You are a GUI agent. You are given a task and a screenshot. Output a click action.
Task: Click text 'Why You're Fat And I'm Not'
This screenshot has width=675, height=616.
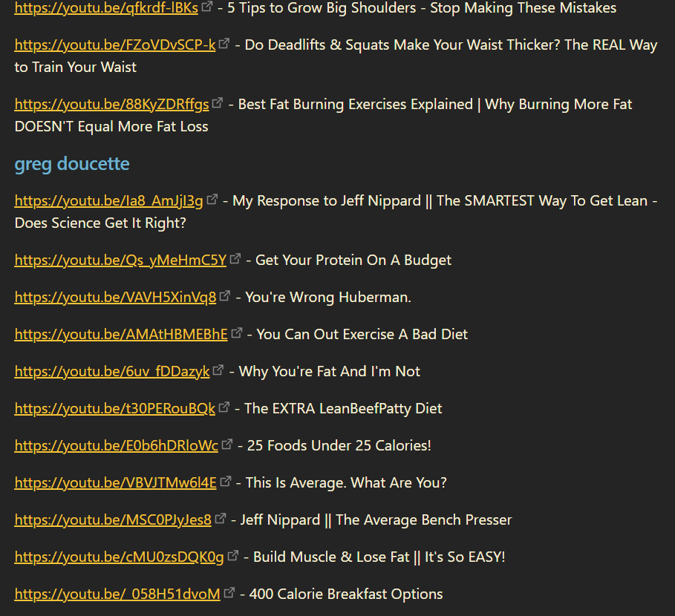pos(329,371)
